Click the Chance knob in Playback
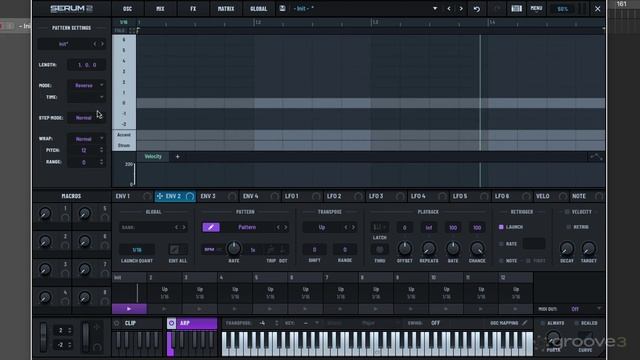Screen dimensions: 640x360 click(477, 248)
